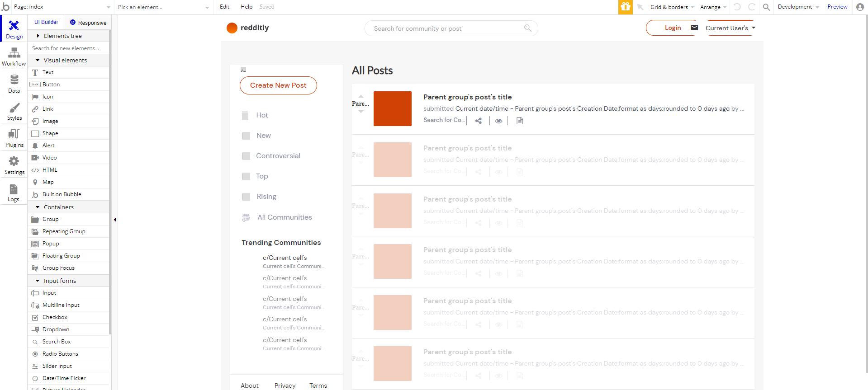Open the Page: index dropdown
Screen dimensions: 868x390
point(62,7)
